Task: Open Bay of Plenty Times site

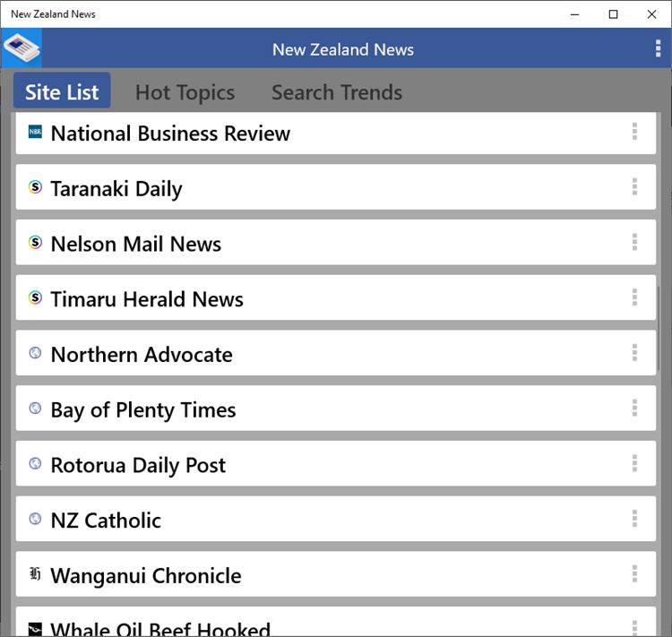Action: pyautogui.click(x=336, y=409)
